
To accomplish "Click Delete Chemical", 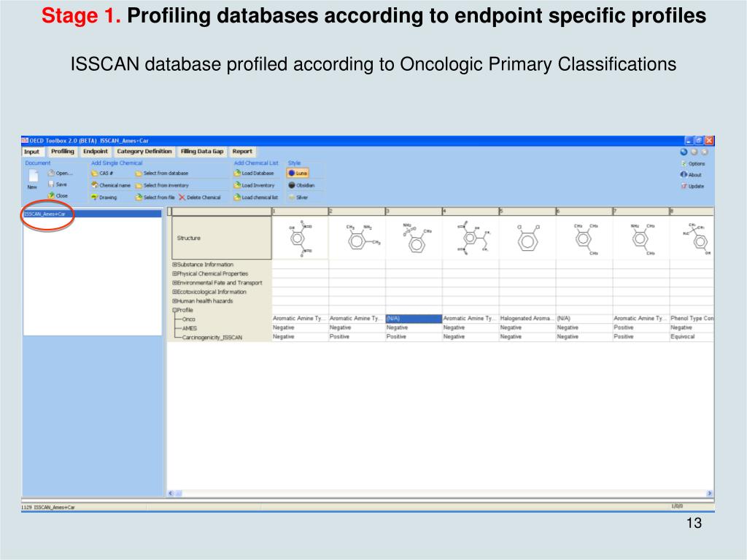I will click(200, 197).
